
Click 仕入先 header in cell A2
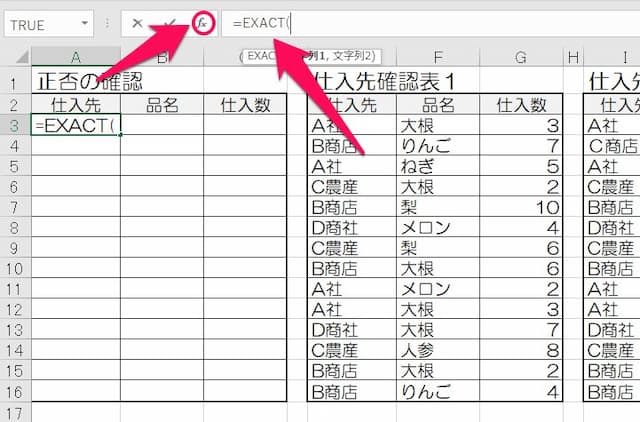point(76,104)
